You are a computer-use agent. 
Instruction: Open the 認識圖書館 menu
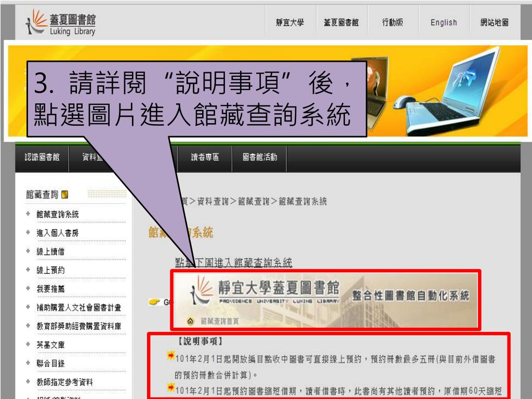(x=42, y=157)
